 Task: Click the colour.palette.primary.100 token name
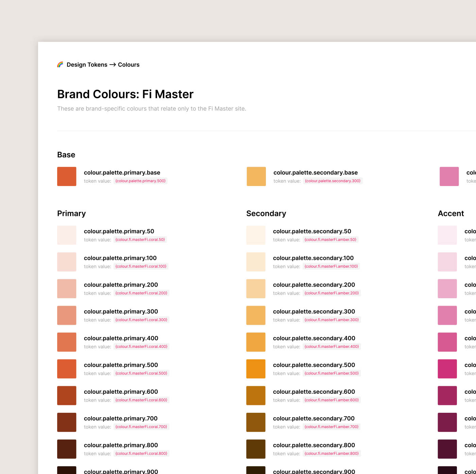[120, 258]
